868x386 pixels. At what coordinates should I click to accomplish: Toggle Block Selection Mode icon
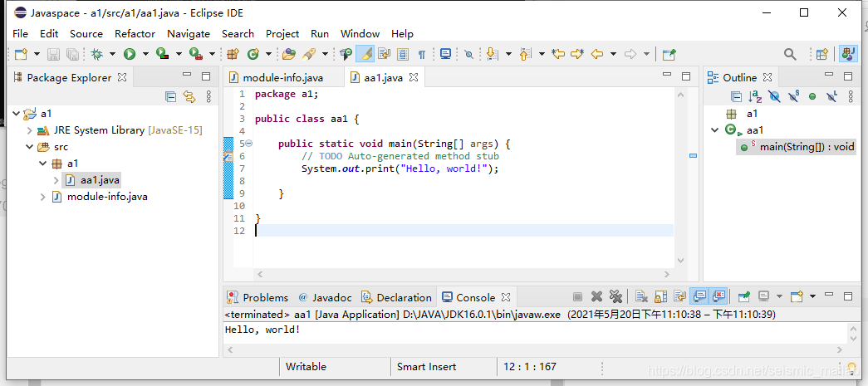coord(403,54)
